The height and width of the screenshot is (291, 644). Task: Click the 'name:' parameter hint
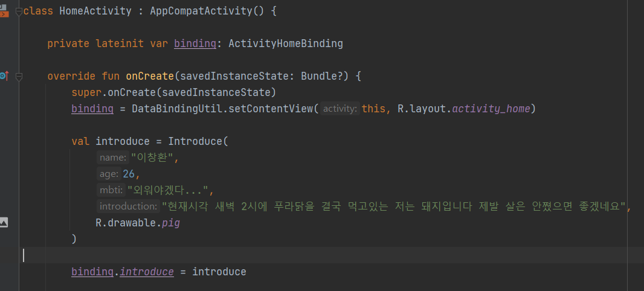113,158
